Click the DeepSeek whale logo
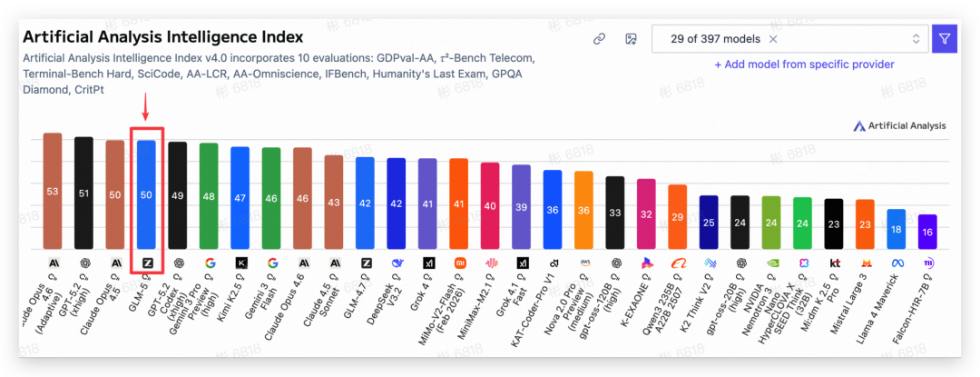 (397, 263)
